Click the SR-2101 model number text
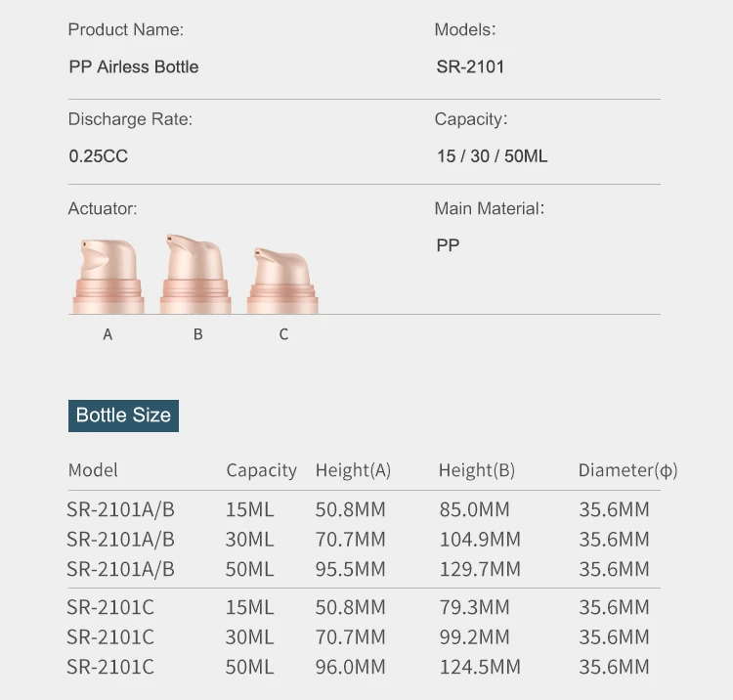Screen dimensions: 733x700 470,66
